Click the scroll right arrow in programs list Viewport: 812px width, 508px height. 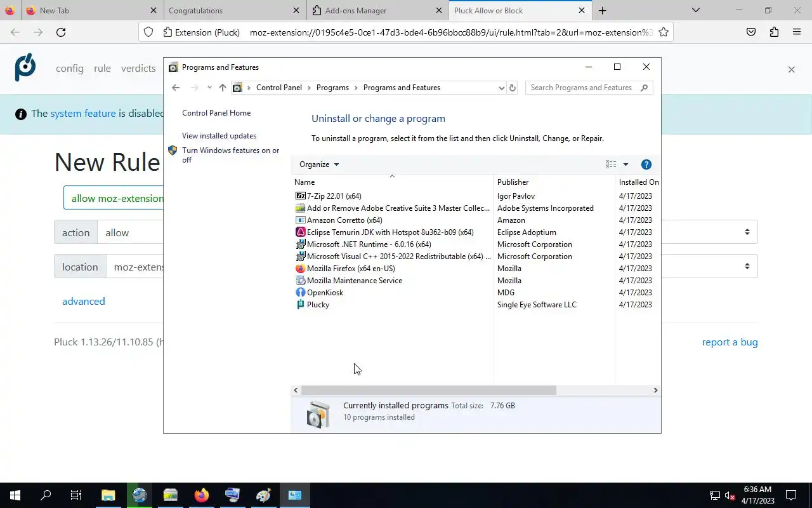coord(655,391)
